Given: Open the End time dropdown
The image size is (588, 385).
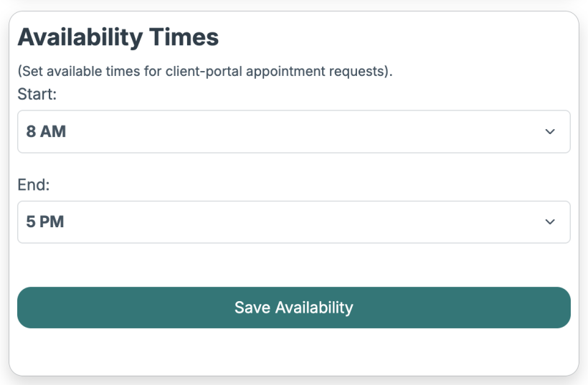Looking at the screenshot, I should (x=293, y=222).
